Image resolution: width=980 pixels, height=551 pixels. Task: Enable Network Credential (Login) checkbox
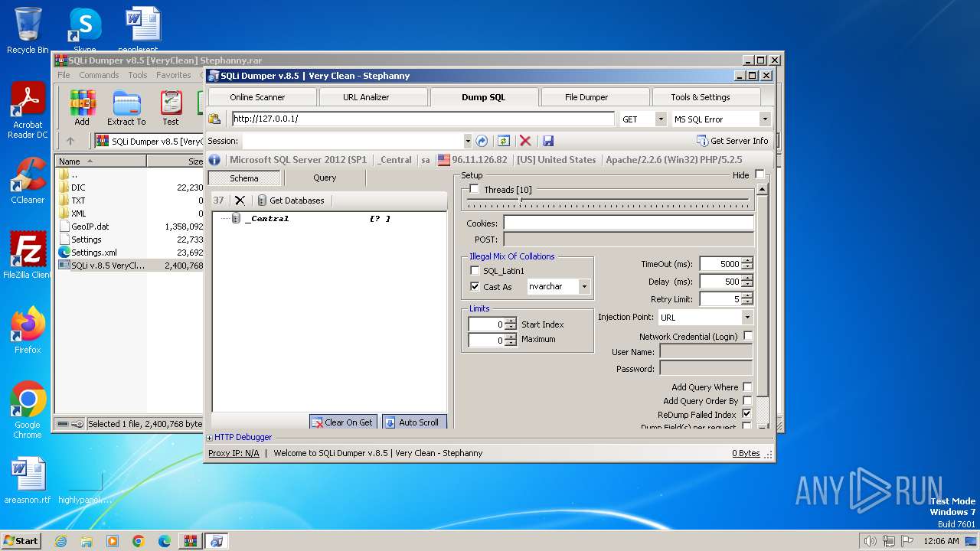pyautogui.click(x=748, y=336)
